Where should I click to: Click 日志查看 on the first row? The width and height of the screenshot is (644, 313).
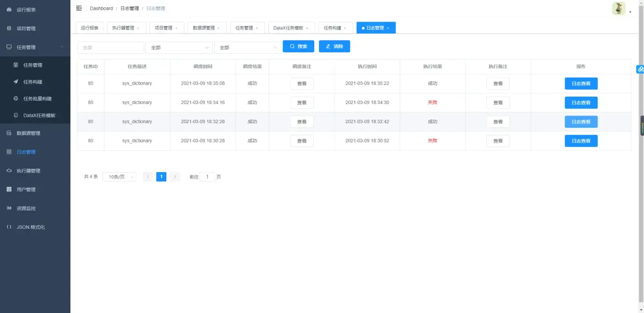point(581,83)
